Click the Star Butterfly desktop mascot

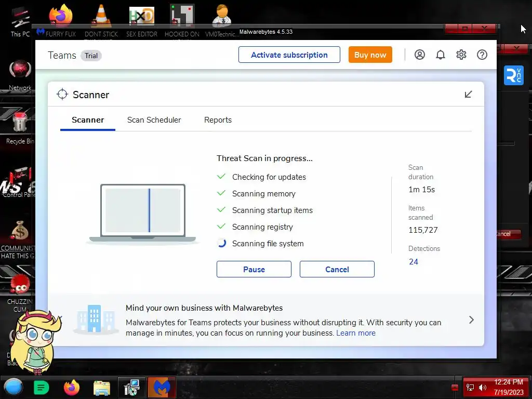coord(35,342)
